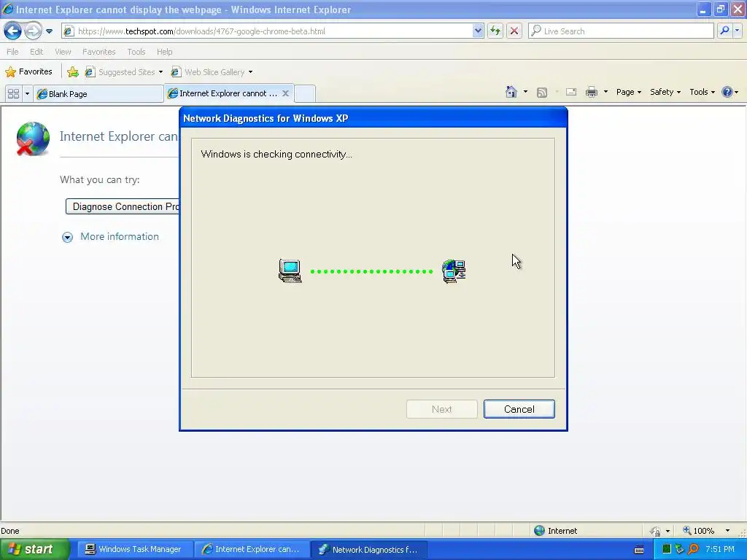The image size is (747, 560).
Task: Open the search provider options dropdown
Action: pyautogui.click(x=737, y=31)
